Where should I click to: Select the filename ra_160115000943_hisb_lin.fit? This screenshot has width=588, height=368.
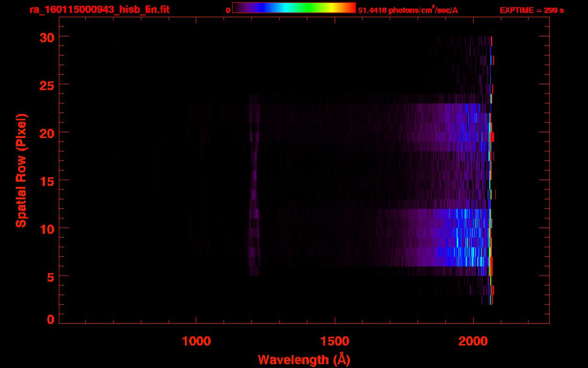tap(99, 9)
